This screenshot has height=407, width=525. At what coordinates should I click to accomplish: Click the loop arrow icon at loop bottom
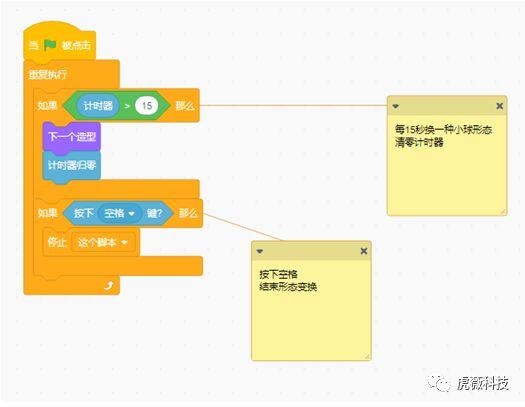108,286
